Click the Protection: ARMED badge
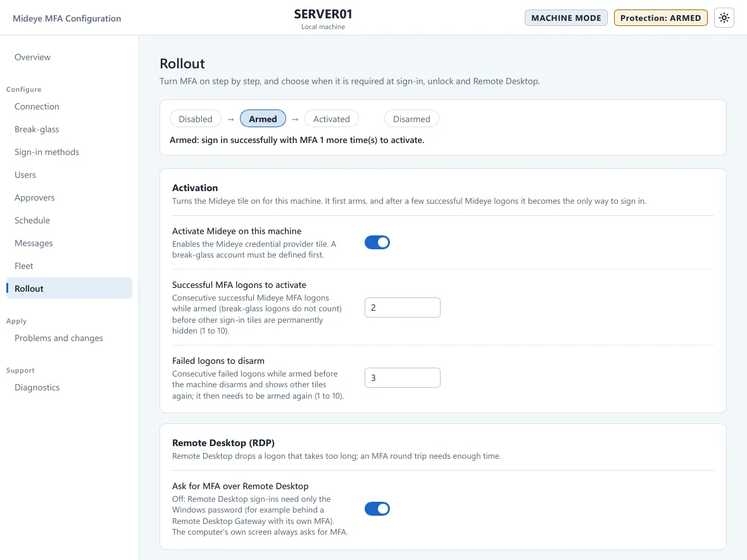 [660, 18]
